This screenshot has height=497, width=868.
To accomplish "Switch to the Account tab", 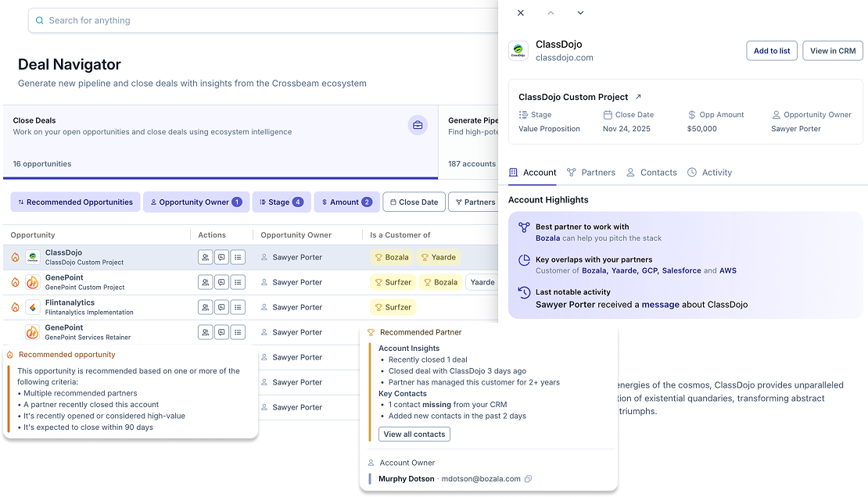I will (533, 173).
